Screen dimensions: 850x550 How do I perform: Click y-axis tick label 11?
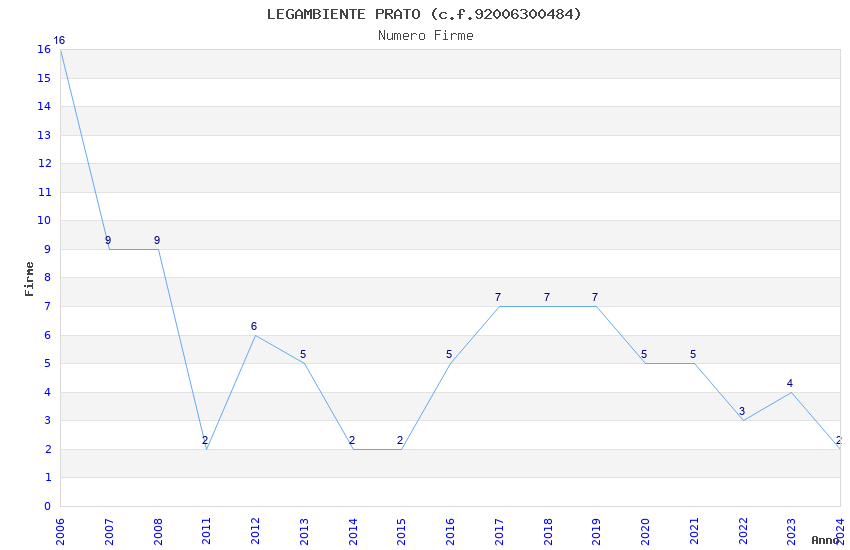point(44,192)
